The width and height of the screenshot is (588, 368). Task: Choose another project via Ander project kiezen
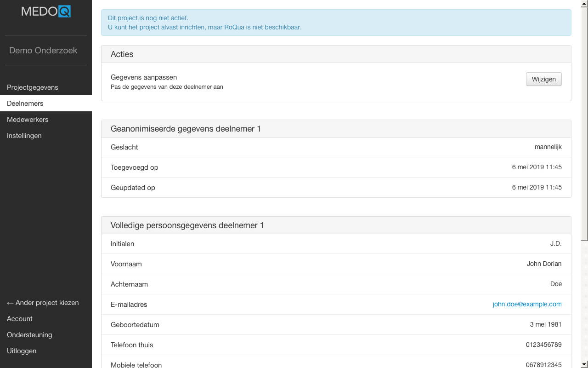point(43,303)
